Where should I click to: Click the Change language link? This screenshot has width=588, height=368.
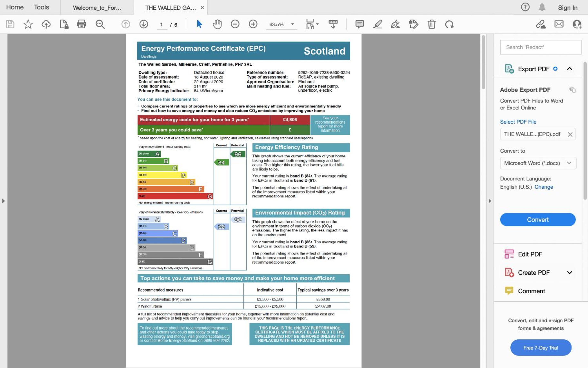(543, 187)
